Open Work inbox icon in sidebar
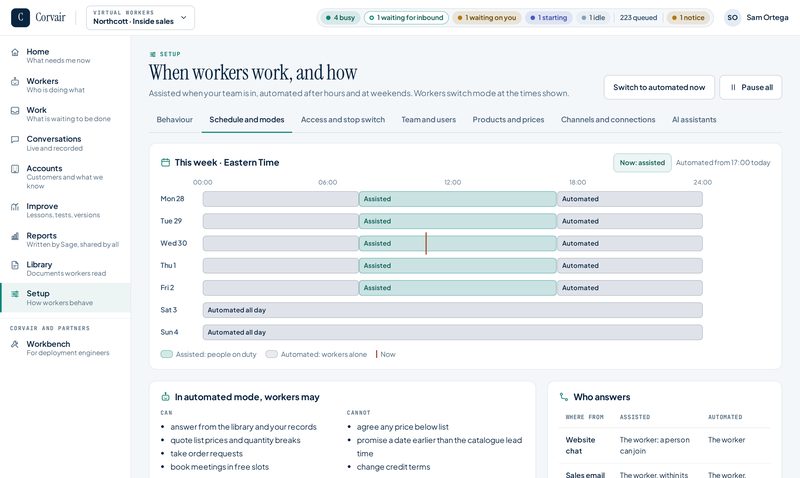 [15, 110]
